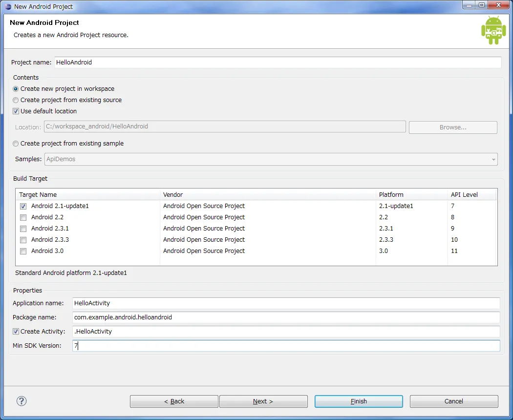Screen dimensions: 513x420
Task: Click the 'Android 2.2' target name text
Action: click(47, 217)
